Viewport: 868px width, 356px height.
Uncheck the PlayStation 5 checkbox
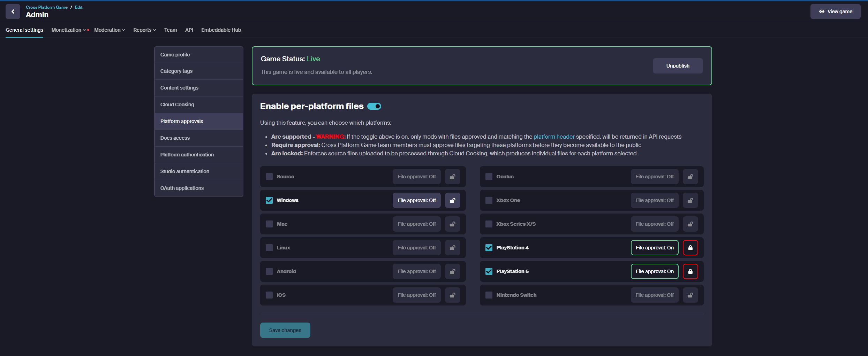[x=489, y=271]
